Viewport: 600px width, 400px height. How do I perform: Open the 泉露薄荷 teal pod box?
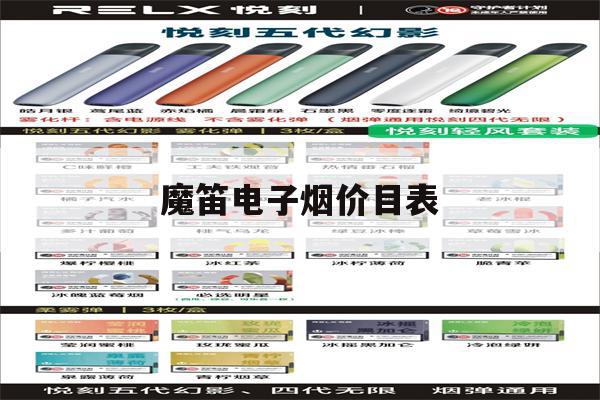coord(97,362)
